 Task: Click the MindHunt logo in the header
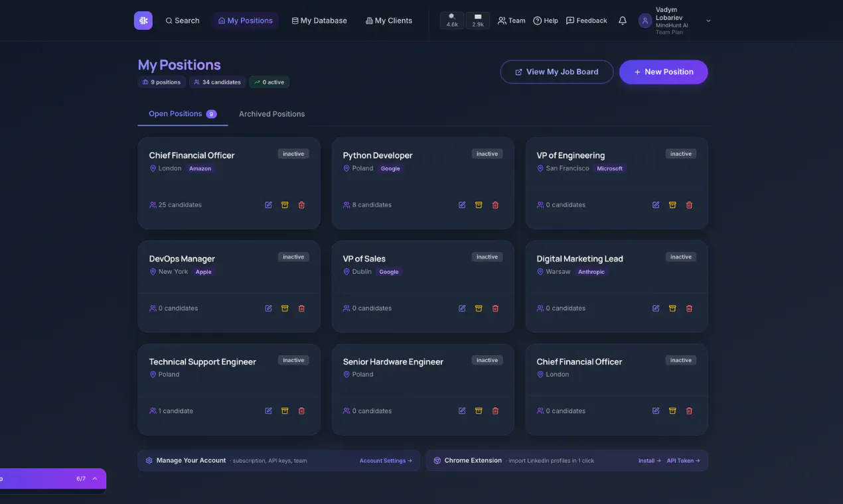click(143, 21)
